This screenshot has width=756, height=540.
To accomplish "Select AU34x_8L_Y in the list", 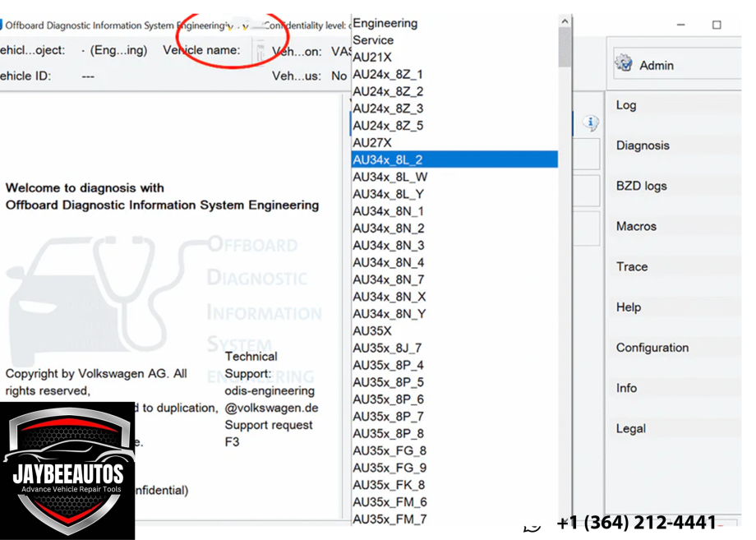I will pyautogui.click(x=454, y=194).
